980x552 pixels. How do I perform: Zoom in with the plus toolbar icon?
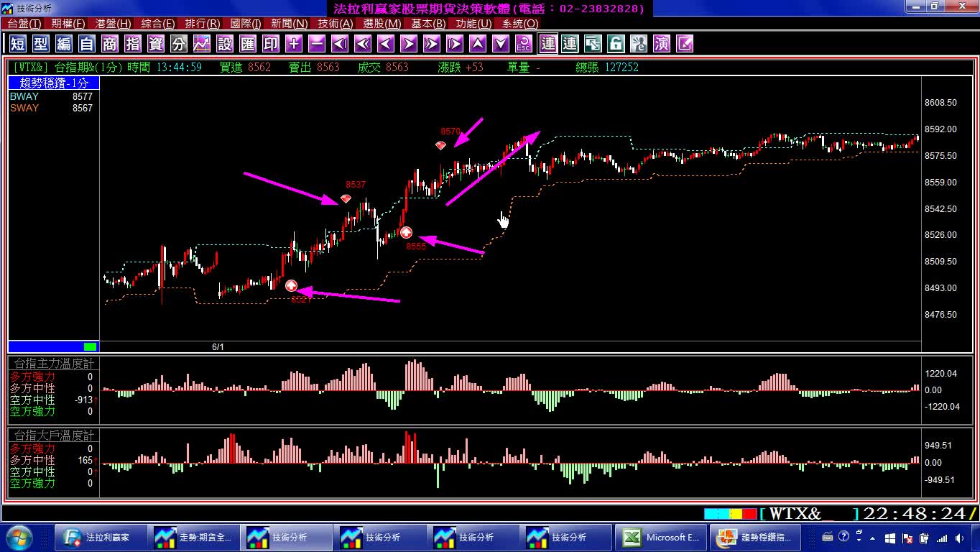294,44
